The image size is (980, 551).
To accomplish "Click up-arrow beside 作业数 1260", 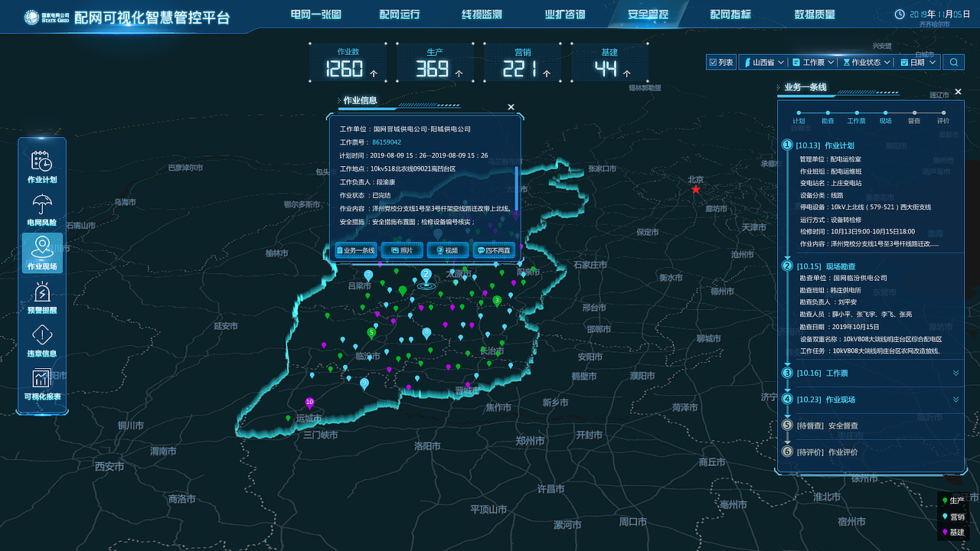I will point(374,73).
